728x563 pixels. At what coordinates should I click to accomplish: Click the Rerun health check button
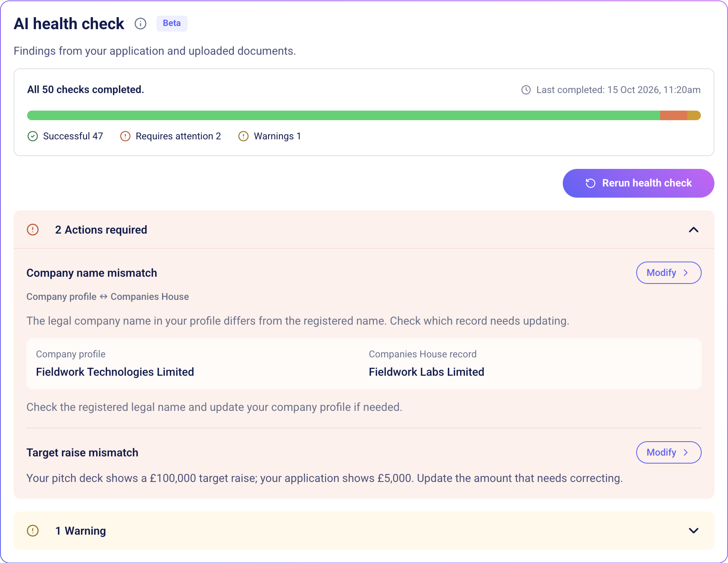click(x=638, y=183)
